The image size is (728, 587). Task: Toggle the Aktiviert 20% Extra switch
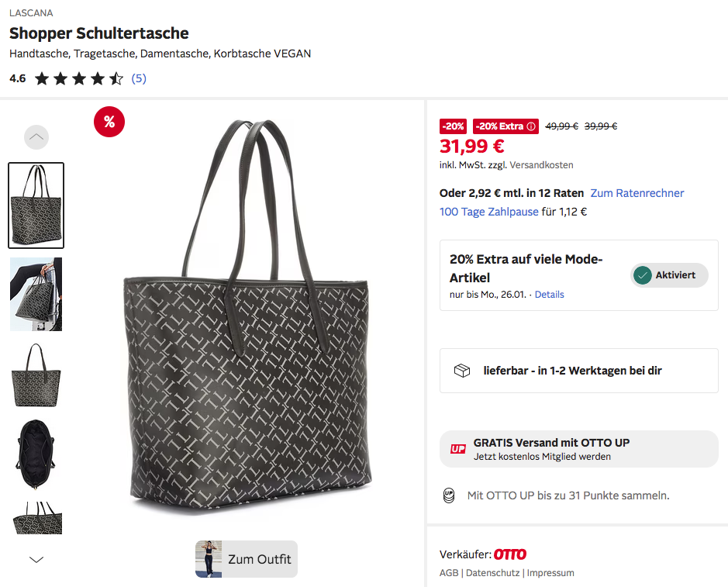669,275
